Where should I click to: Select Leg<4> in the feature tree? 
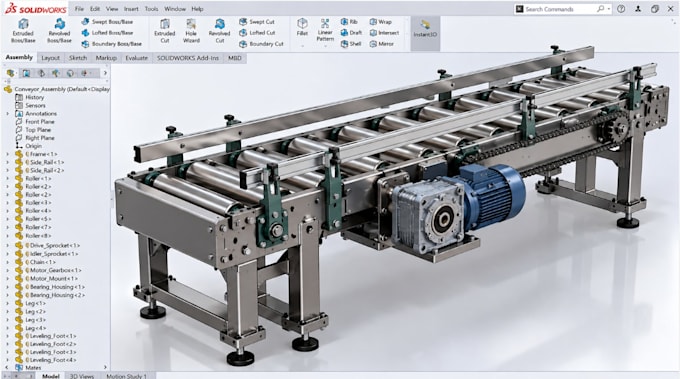pyautogui.click(x=31, y=328)
